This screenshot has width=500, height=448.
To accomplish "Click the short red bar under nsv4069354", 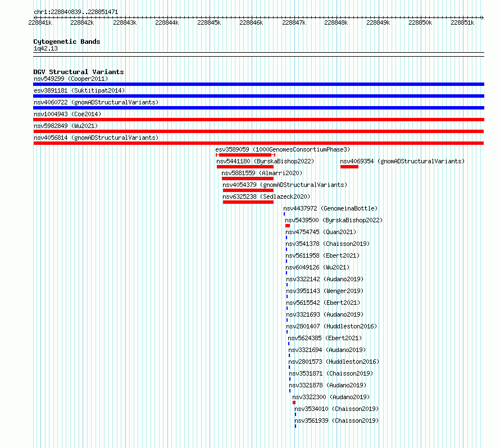I will 349,167.
